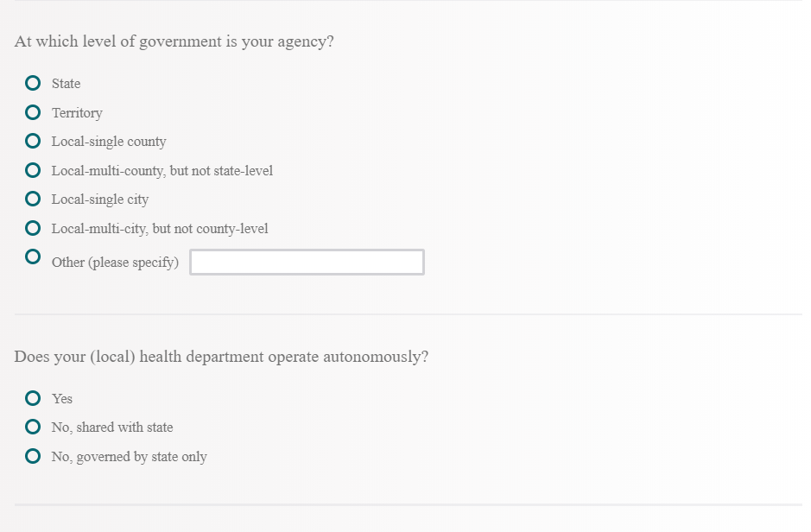Select Yes radio for autonomous operation

pyautogui.click(x=33, y=398)
